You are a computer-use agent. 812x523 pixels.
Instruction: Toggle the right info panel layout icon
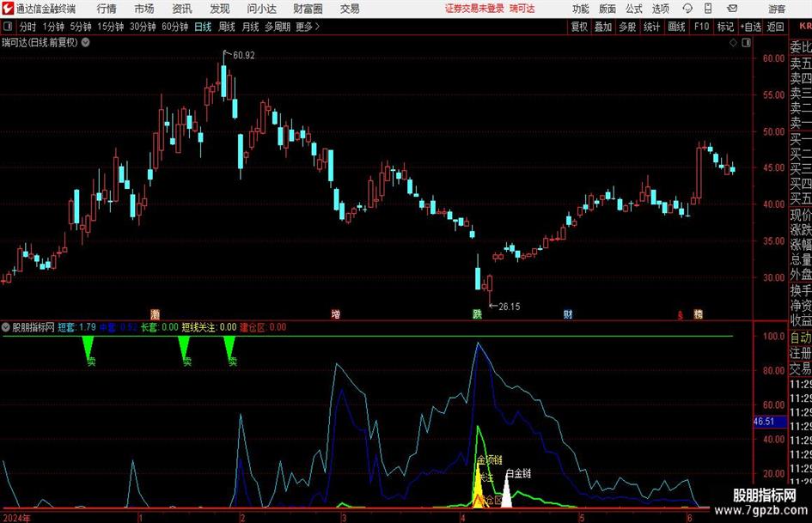pyautogui.click(x=746, y=43)
